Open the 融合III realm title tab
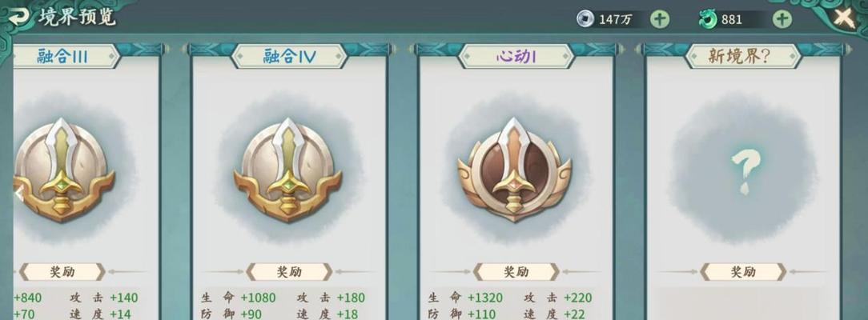 tap(63, 56)
